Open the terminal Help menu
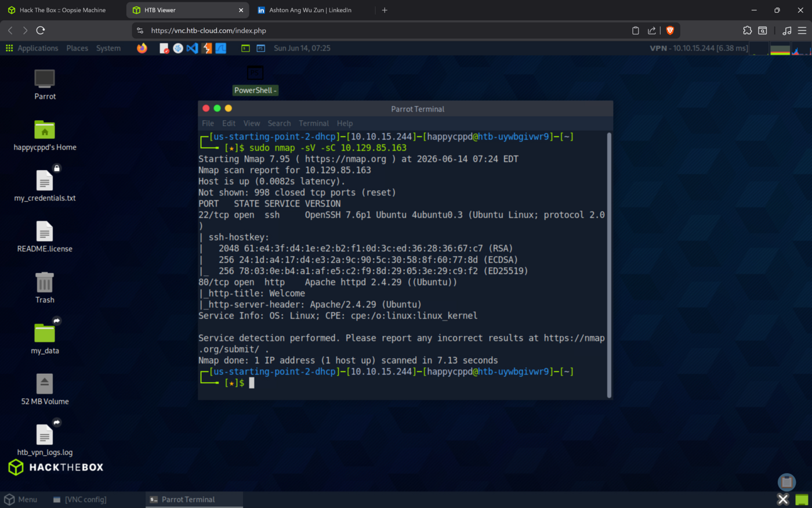 tap(345, 123)
